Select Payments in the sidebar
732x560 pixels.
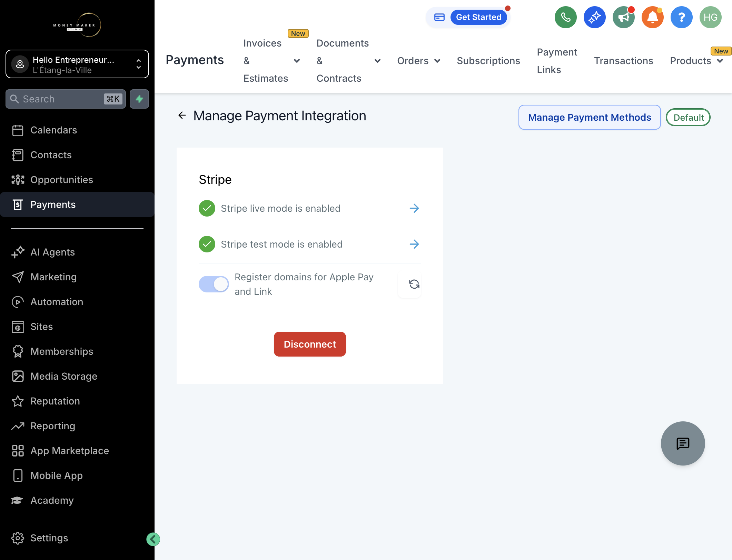pos(77,204)
